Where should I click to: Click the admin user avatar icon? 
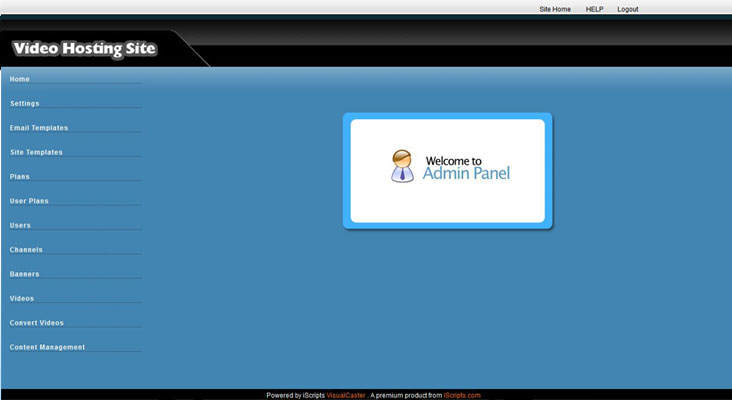click(x=402, y=166)
